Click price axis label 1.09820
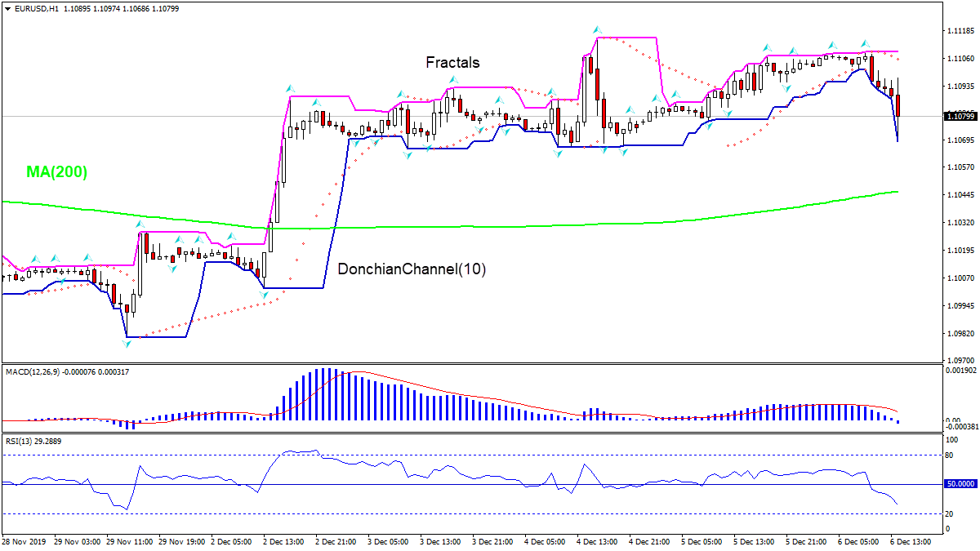This screenshot has height=551, width=980. coord(961,334)
